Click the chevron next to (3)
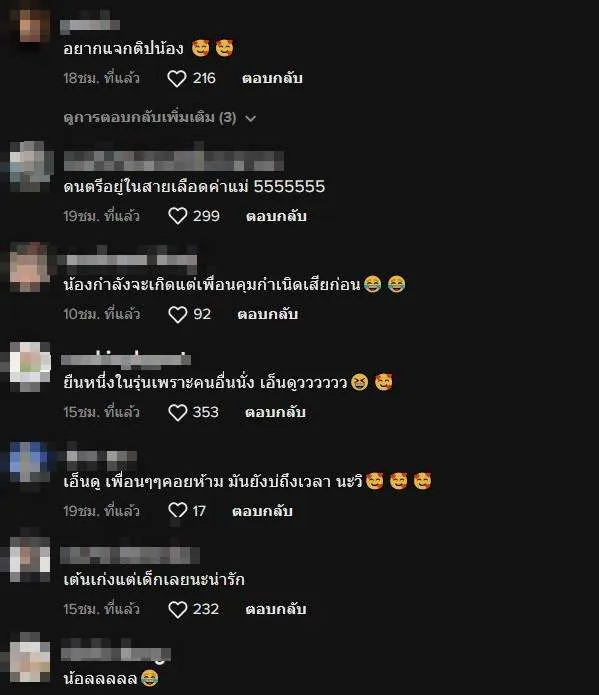The width and height of the screenshot is (599, 695). click(x=251, y=119)
